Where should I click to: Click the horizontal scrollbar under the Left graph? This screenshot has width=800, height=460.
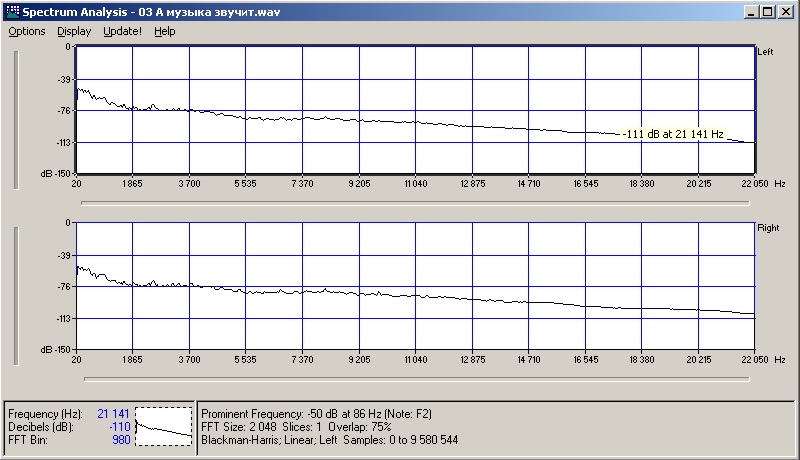pyautogui.click(x=415, y=202)
